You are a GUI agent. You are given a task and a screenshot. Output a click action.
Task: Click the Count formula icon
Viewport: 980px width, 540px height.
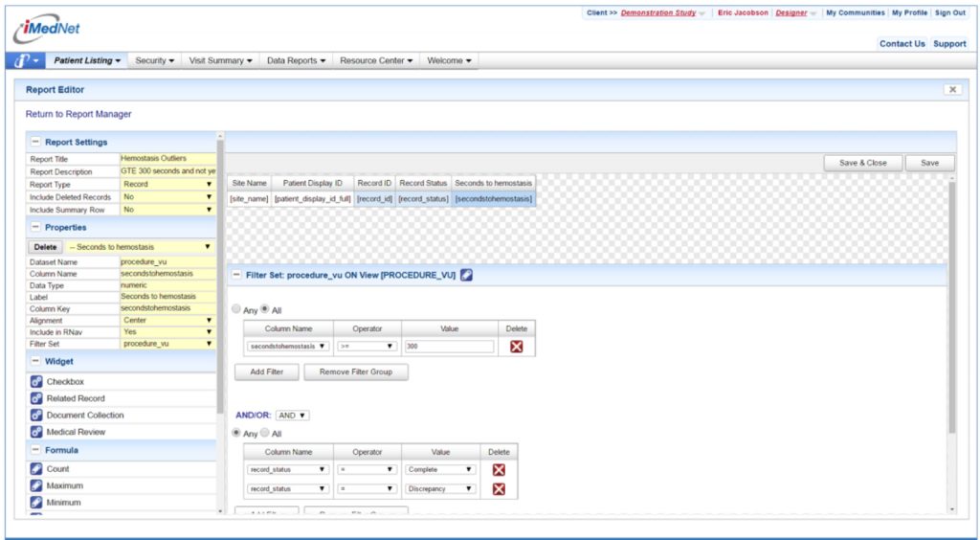click(x=36, y=469)
